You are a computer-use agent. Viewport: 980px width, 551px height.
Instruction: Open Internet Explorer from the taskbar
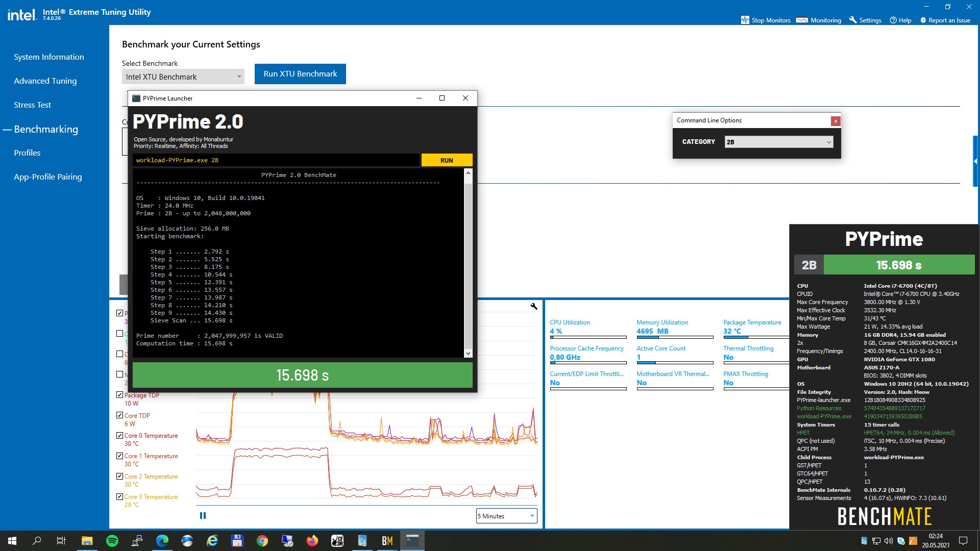pos(212,541)
